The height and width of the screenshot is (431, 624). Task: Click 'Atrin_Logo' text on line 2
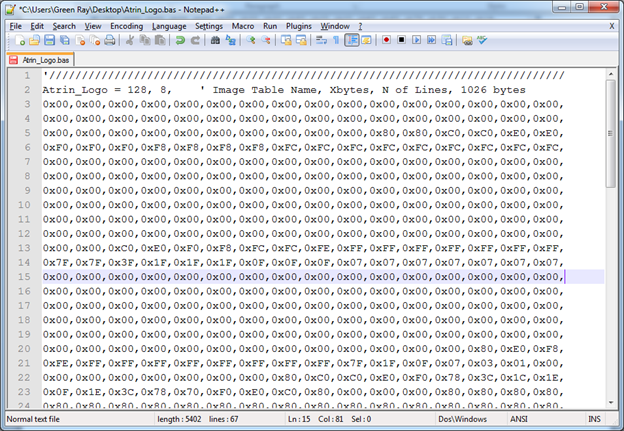[x=75, y=90]
